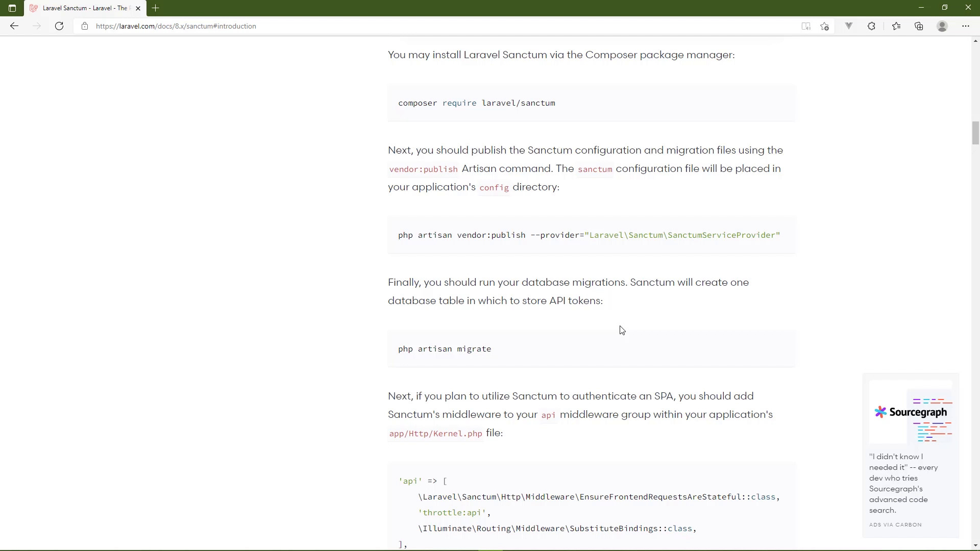Click the site lock info icon
The height and width of the screenshot is (551, 980).
[x=85, y=26]
